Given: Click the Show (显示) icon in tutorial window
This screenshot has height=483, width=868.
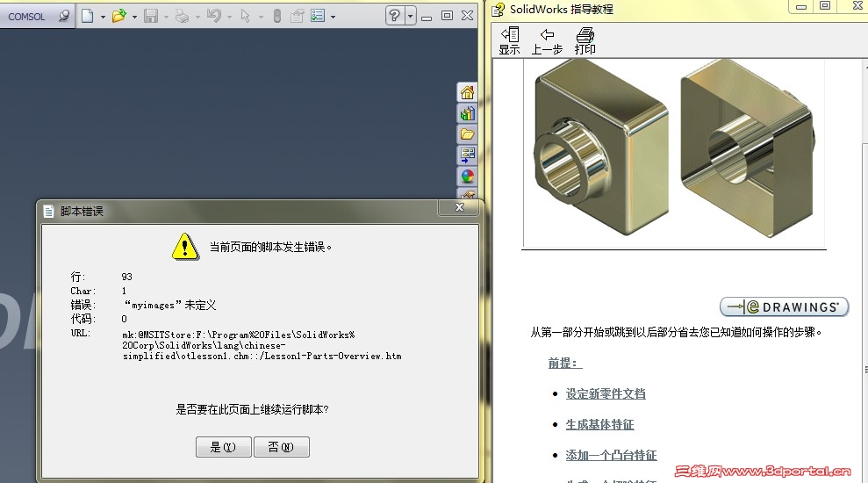Looking at the screenshot, I should (x=509, y=41).
